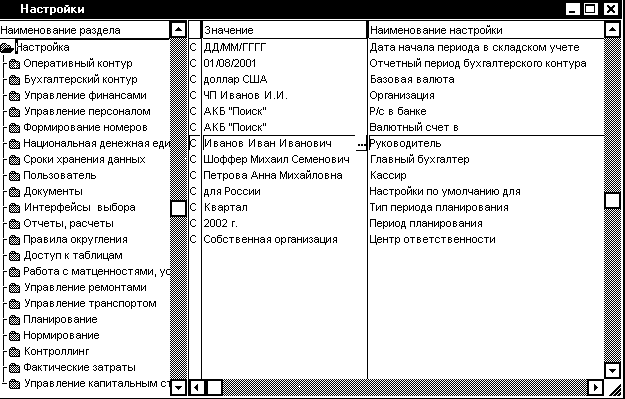Viewport: 625px width, 399px height.
Task: Click left arrow of horizontal scrollbar
Action: [x=198, y=387]
